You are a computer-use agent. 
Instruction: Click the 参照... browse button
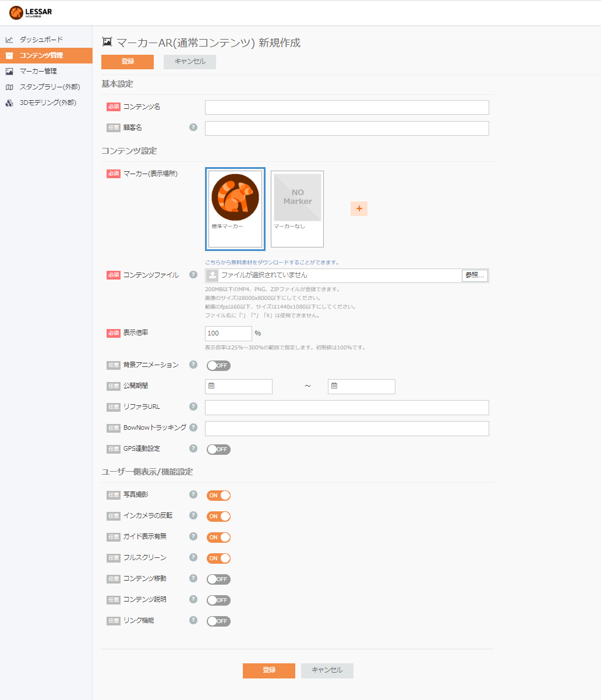point(475,275)
